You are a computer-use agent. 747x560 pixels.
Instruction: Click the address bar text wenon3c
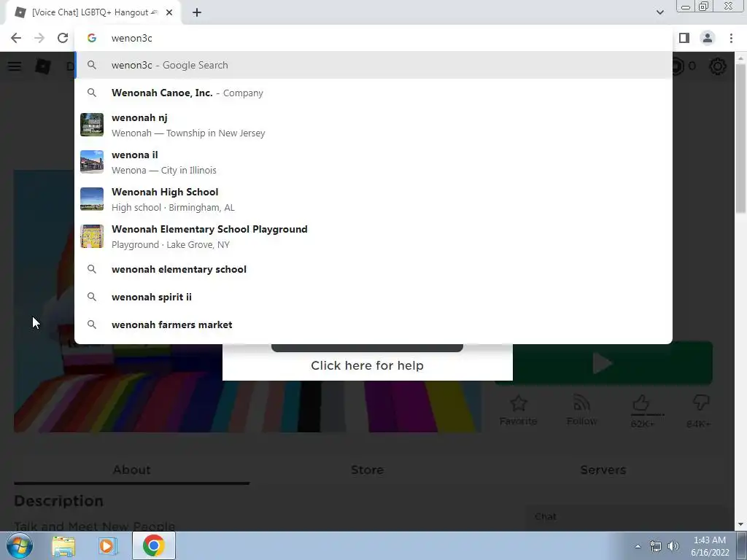[x=131, y=38]
